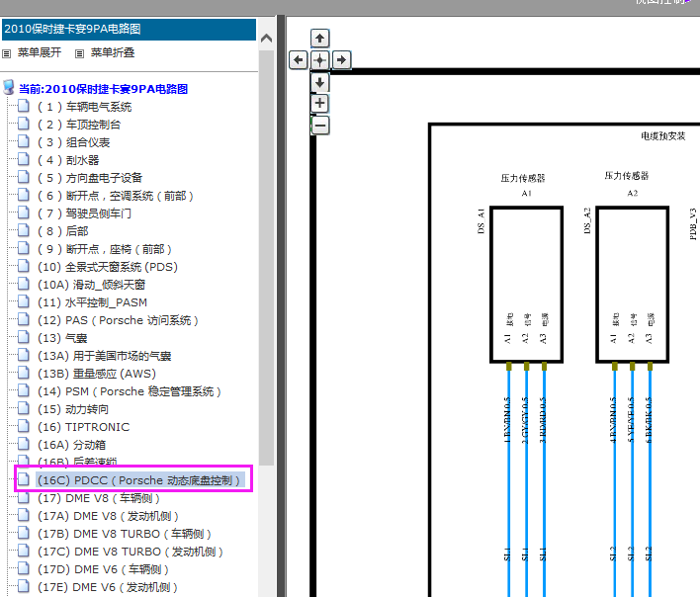The height and width of the screenshot is (597, 700).
Task: Collapse all menu items with 菜单折叠
Action: [x=113, y=52]
